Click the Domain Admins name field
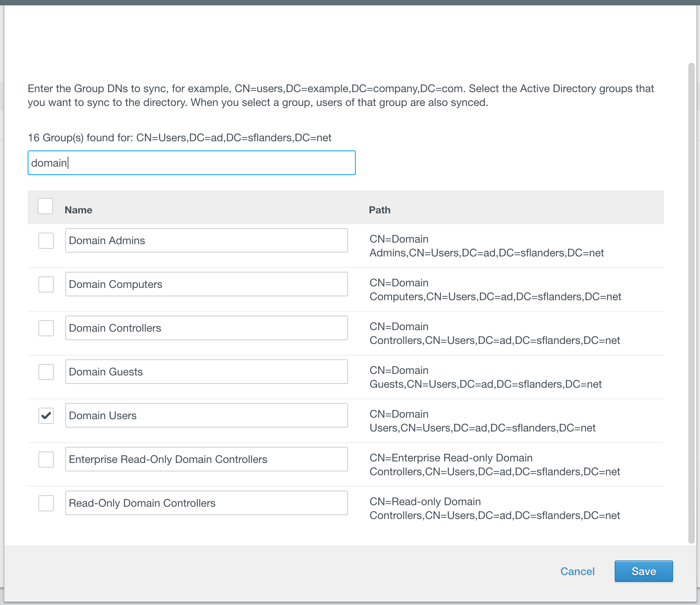 coord(206,241)
